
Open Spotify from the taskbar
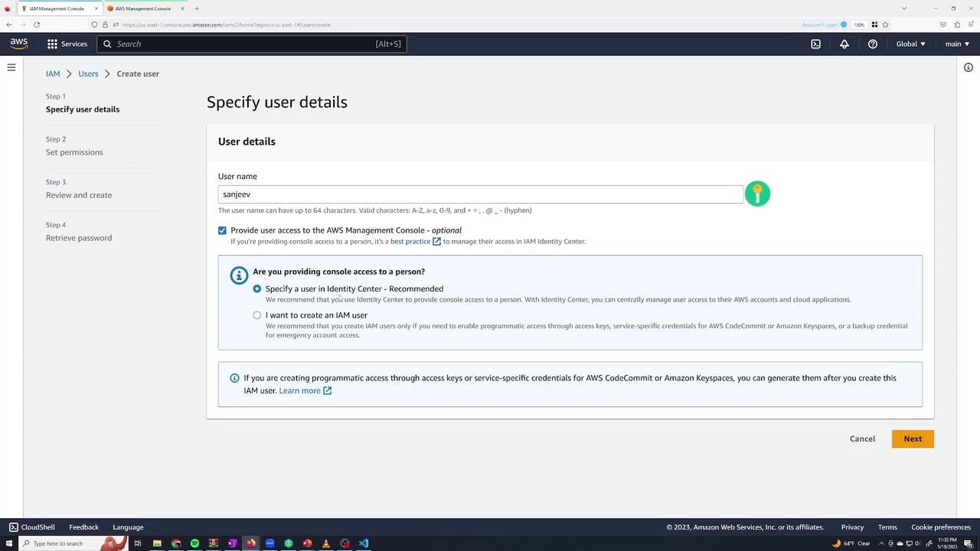(x=194, y=543)
